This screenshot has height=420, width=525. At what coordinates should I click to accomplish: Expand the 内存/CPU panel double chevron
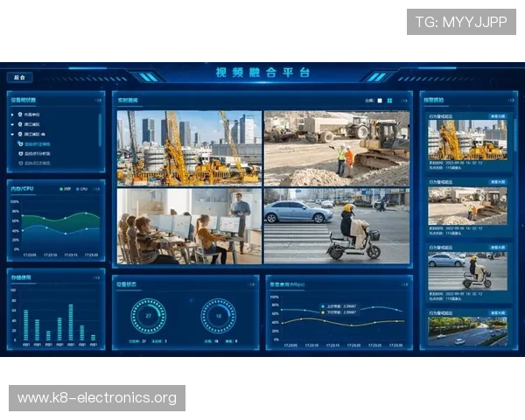[x=96, y=189]
